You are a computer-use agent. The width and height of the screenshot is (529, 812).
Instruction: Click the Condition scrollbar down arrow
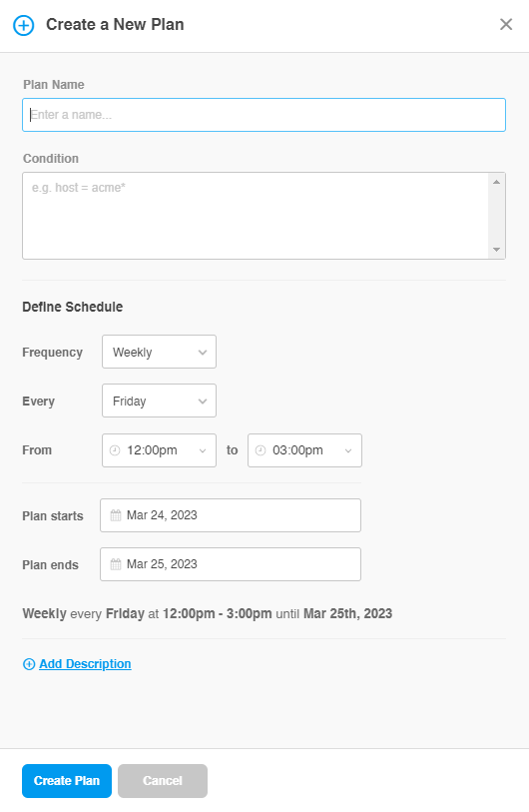click(496, 250)
